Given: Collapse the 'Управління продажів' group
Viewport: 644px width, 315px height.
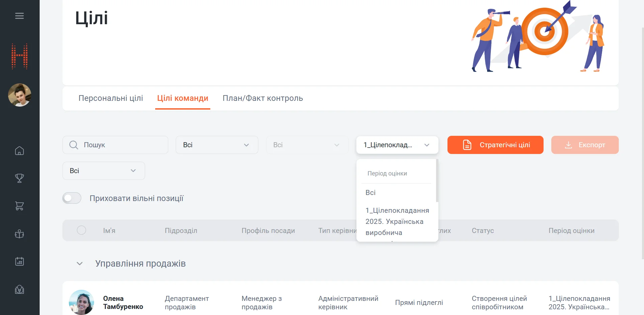Looking at the screenshot, I should click(80, 264).
